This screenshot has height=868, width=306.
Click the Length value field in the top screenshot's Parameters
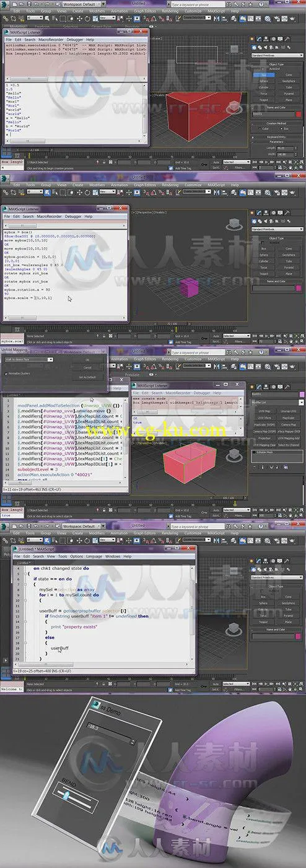(286, 147)
